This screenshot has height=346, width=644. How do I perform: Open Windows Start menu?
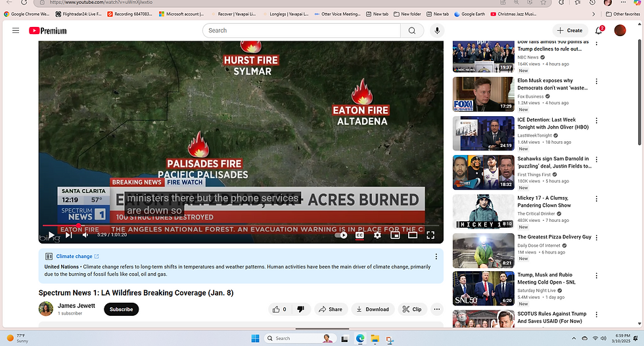point(256,338)
